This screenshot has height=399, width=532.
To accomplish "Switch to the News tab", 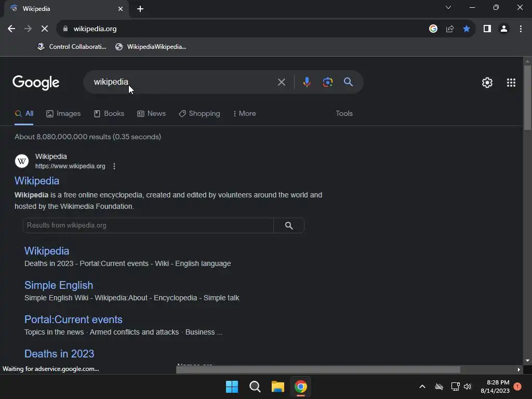I will point(151,114).
